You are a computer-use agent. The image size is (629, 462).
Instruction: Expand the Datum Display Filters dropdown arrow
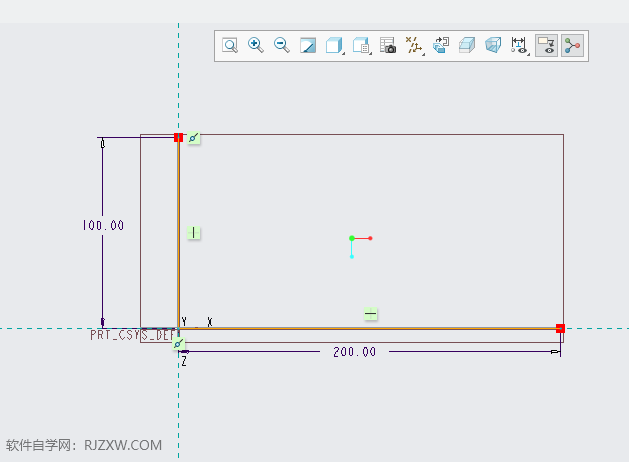point(424,53)
